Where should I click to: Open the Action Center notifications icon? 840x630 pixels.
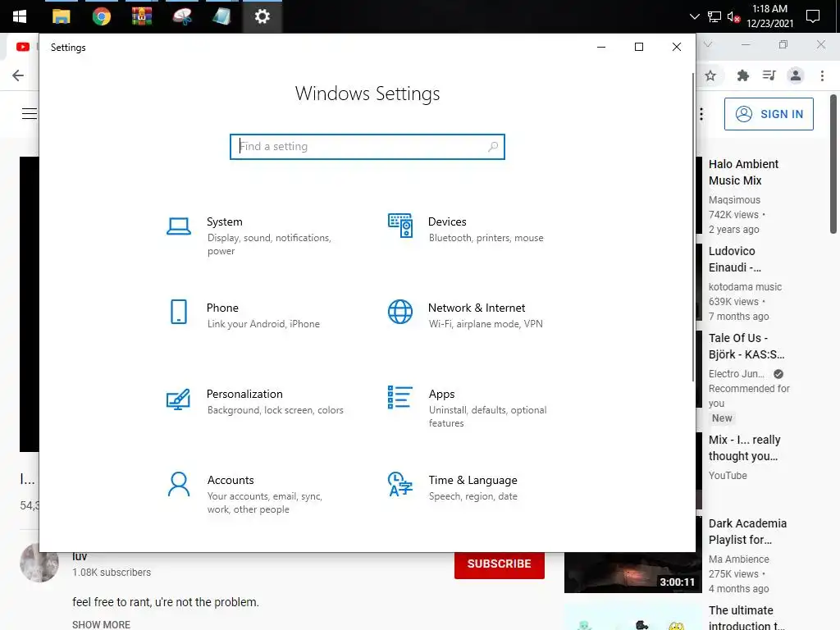[x=813, y=16]
